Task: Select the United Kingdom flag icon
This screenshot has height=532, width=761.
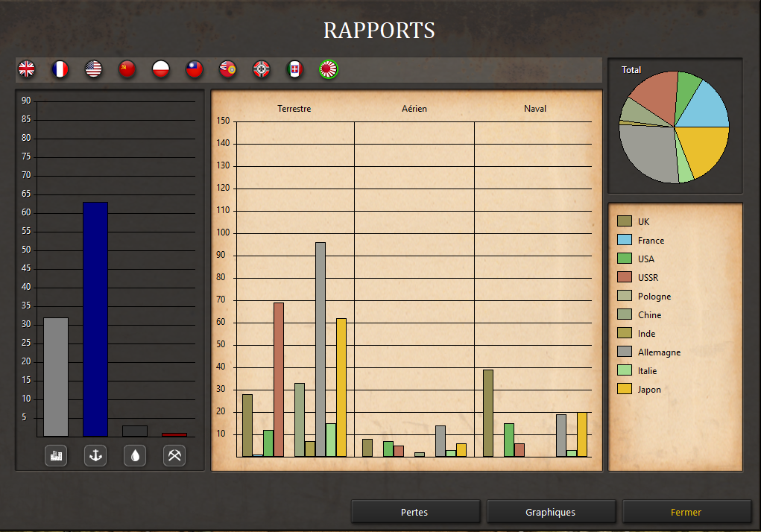Action: [x=27, y=69]
